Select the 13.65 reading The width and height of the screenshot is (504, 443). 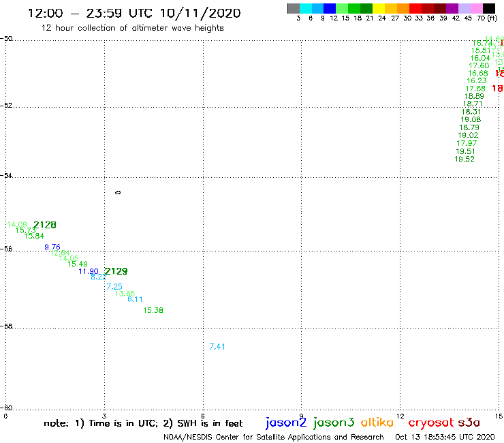coord(125,294)
